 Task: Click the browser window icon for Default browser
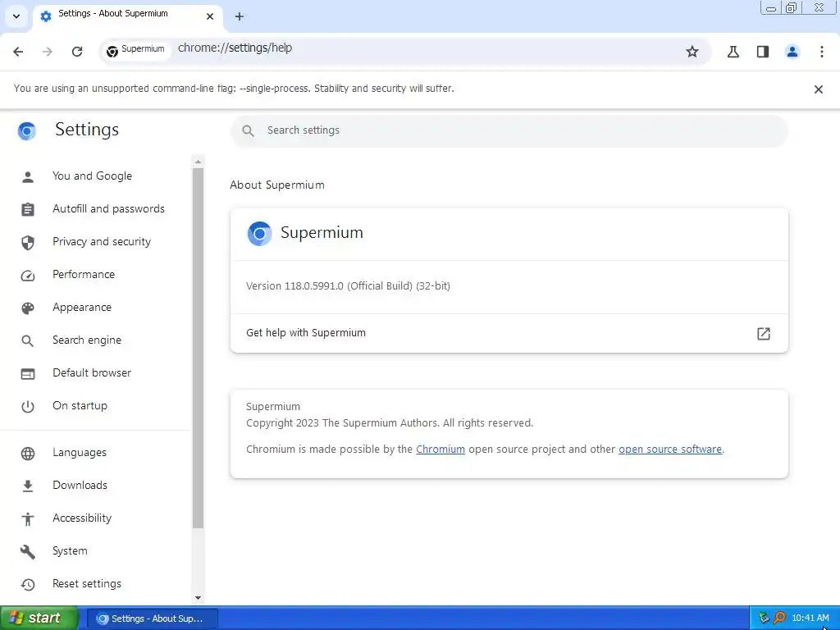[28, 374]
